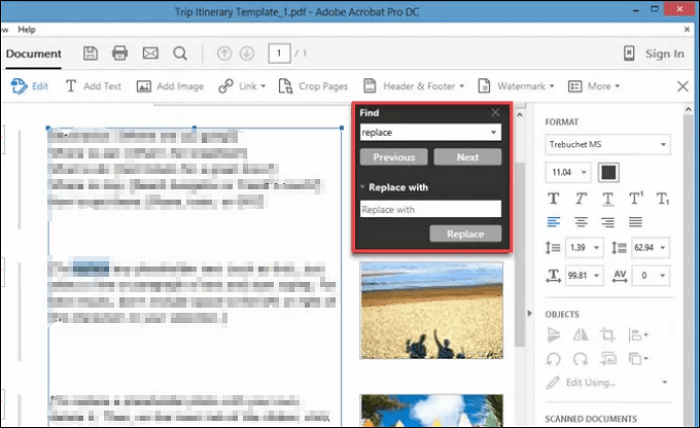Click the Replace with input field
The width and height of the screenshot is (700, 428).
[430, 209]
